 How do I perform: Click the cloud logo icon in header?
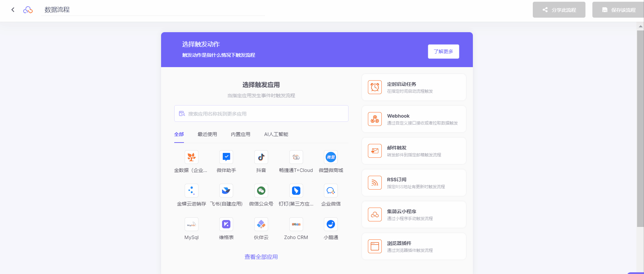[x=28, y=10]
